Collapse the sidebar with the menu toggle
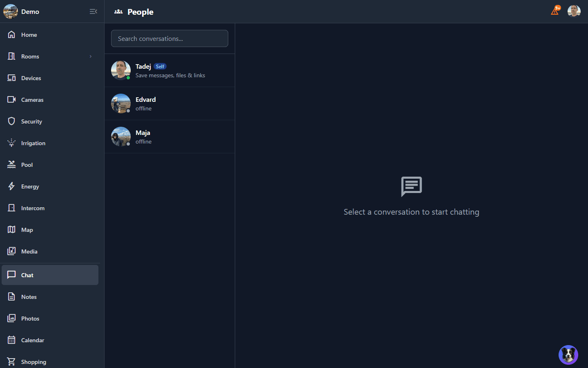 point(93,11)
